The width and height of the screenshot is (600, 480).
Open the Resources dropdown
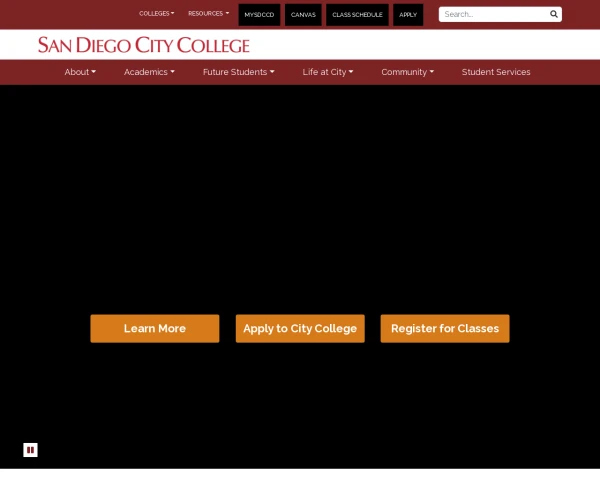(x=209, y=13)
